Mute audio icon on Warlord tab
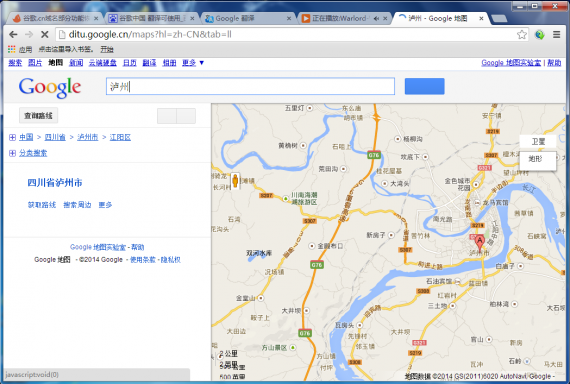This screenshot has height=384, width=570. click(x=376, y=18)
